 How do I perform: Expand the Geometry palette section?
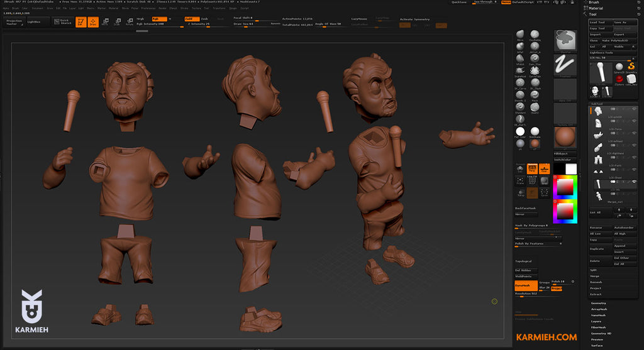coord(598,303)
